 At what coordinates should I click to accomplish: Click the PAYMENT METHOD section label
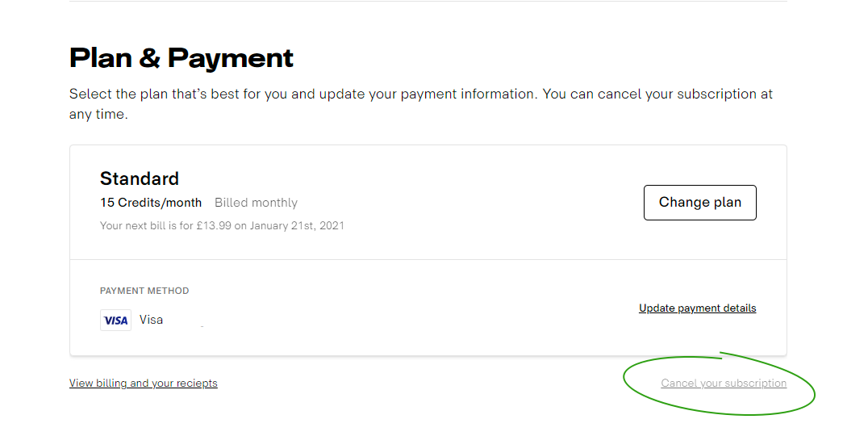pos(144,291)
